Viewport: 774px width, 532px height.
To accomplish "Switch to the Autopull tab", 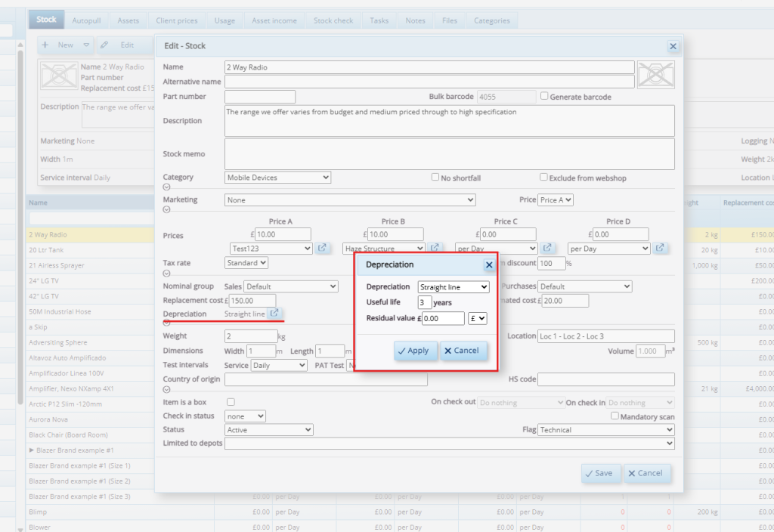I will click(86, 20).
